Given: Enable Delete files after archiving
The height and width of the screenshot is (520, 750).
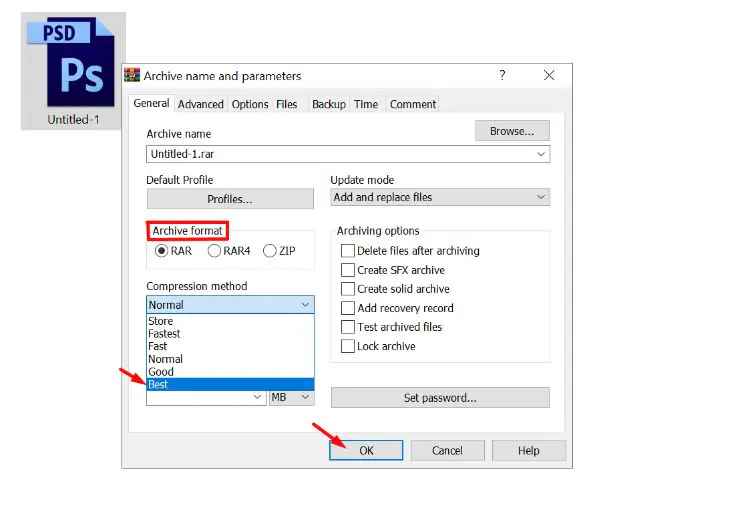Looking at the screenshot, I should pyautogui.click(x=348, y=251).
